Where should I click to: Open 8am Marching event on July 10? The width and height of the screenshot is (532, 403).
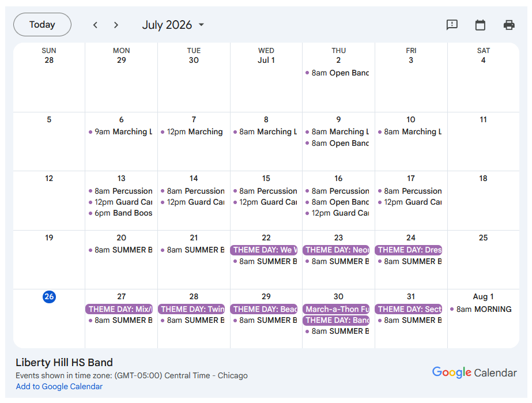pyautogui.click(x=410, y=131)
